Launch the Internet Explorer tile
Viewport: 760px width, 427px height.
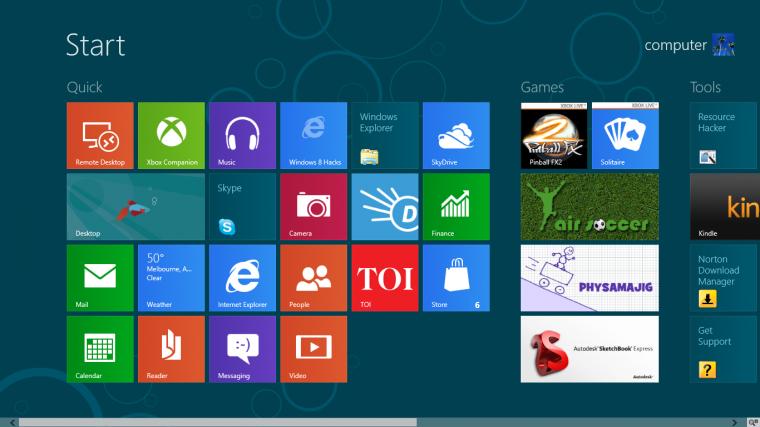point(242,278)
